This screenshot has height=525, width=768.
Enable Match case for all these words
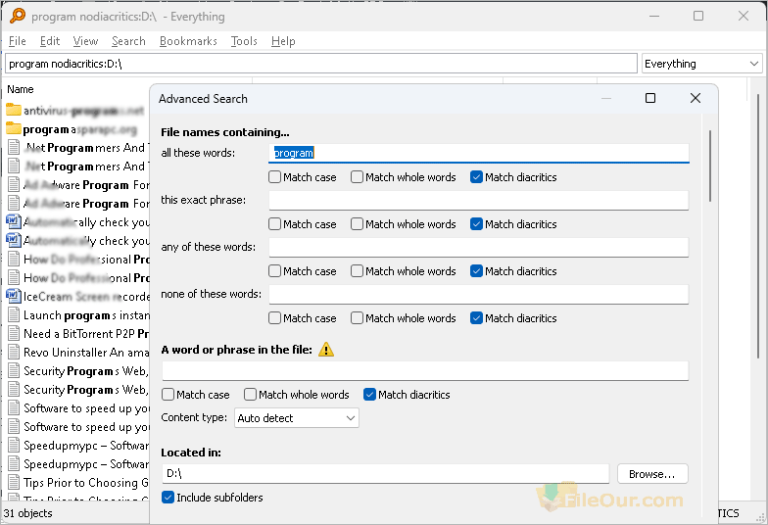275,177
